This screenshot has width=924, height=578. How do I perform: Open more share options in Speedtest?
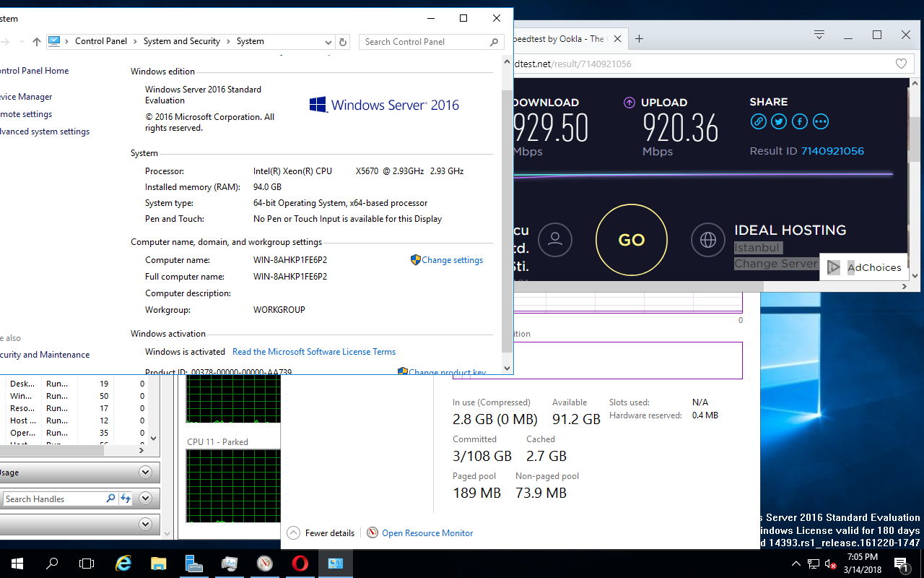821,121
